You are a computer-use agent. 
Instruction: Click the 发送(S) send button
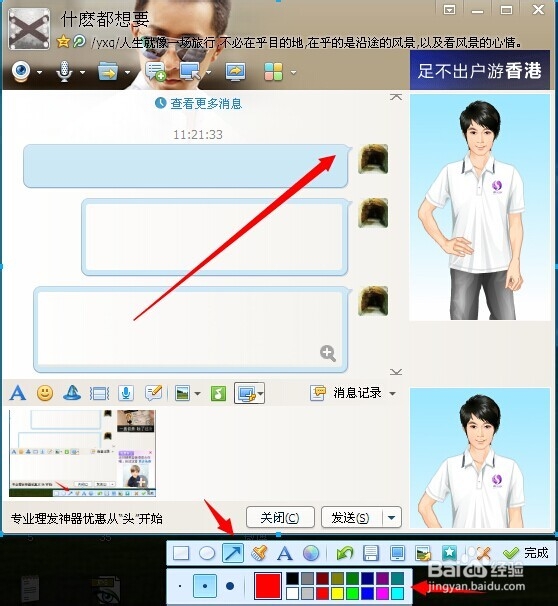coord(350,517)
